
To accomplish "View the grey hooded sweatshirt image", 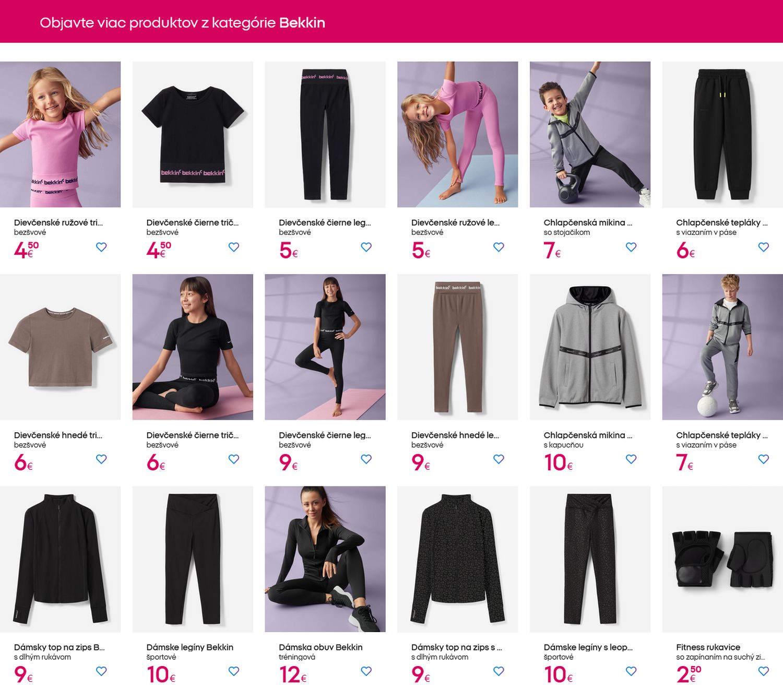I will (590, 347).
